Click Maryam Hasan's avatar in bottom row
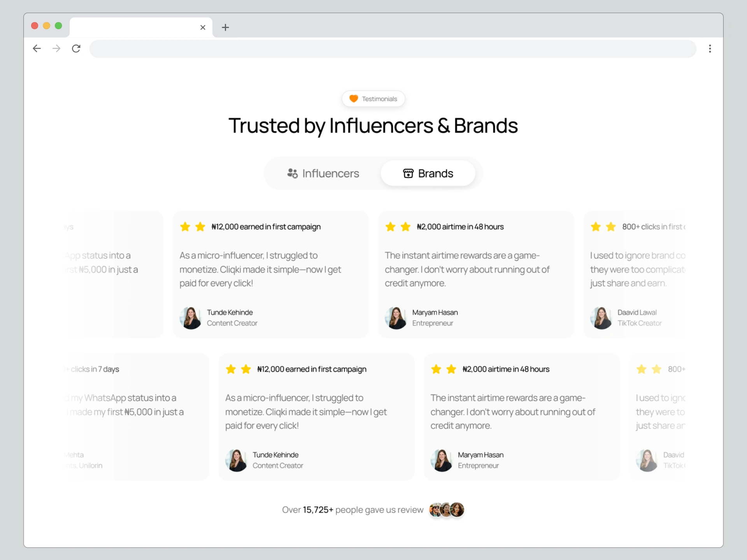Viewport: 747px width, 560px height. click(442, 460)
